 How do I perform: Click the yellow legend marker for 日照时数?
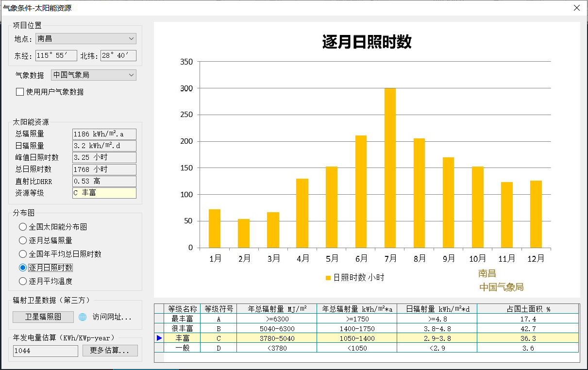[328, 278]
